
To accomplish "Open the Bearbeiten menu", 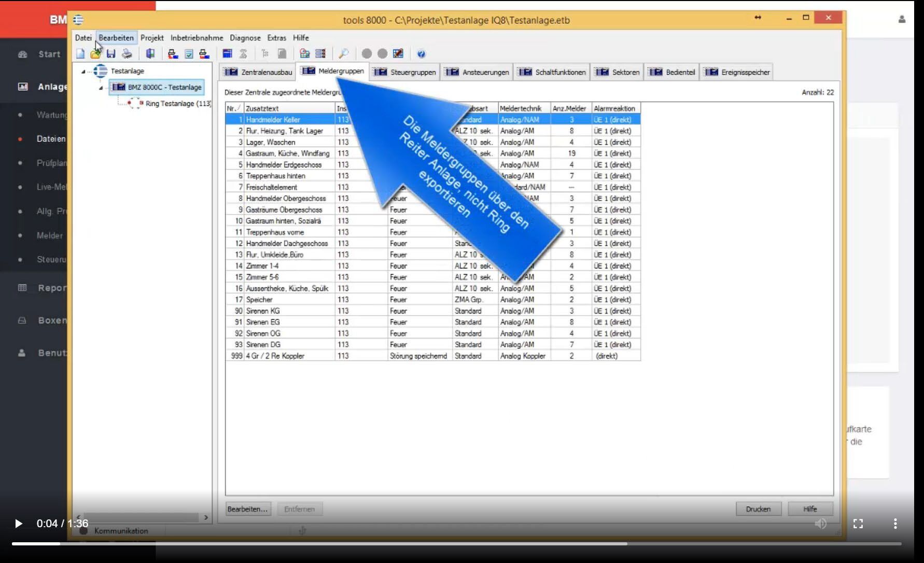I will pos(116,38).
